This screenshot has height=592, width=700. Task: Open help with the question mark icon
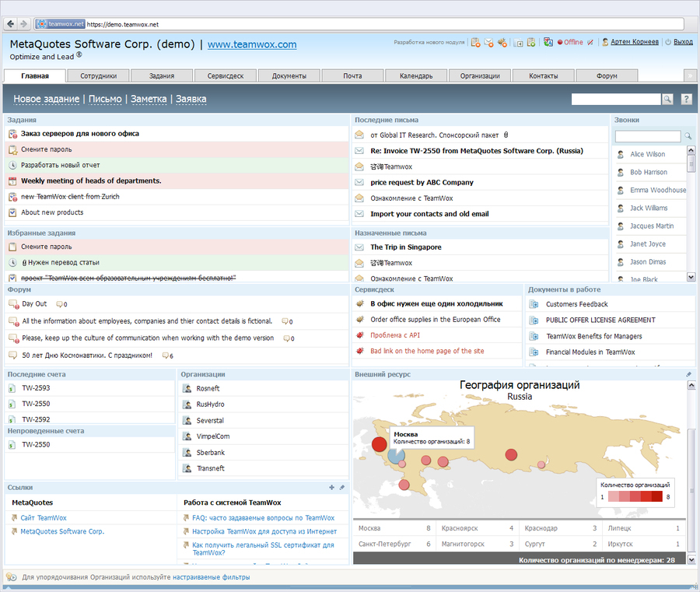tap(687, 99)
